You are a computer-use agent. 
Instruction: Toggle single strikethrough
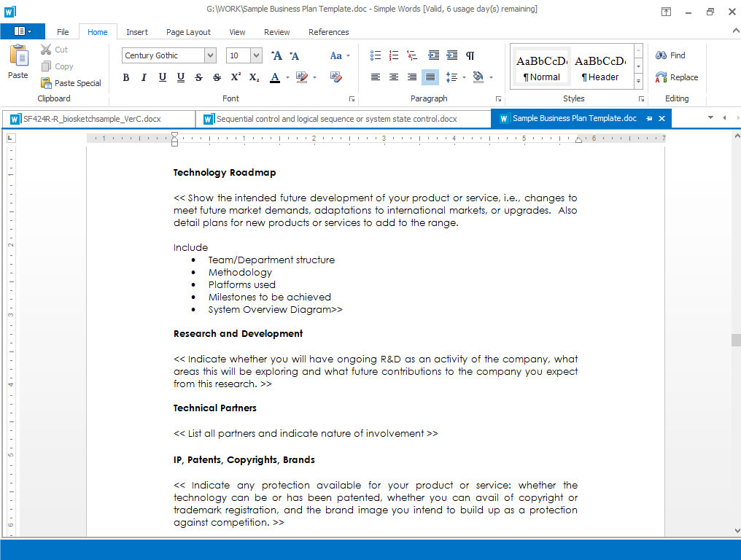(198, 77)
